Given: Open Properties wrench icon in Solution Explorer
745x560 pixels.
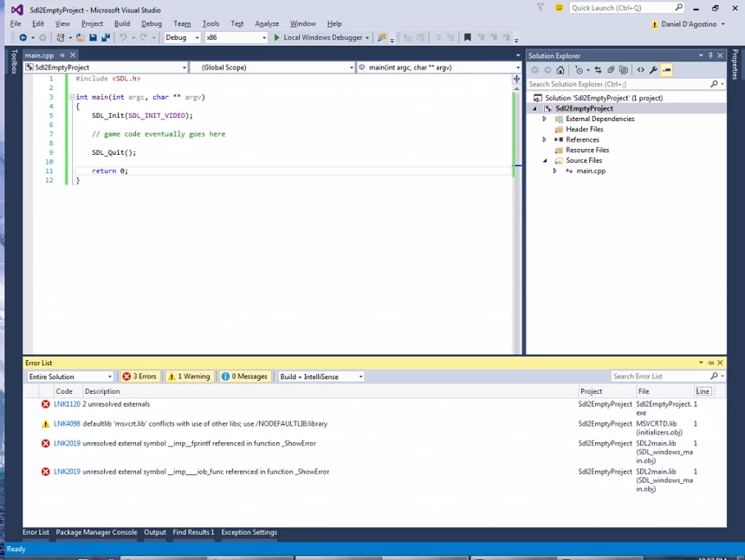Looking at the screenshot, I should pyautogui.click(x=653, y=70).
